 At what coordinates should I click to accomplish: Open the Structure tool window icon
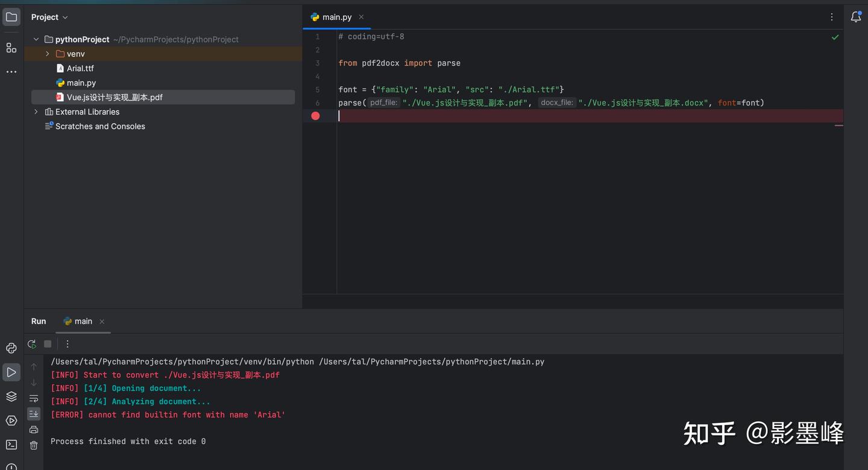coord(11,48)
